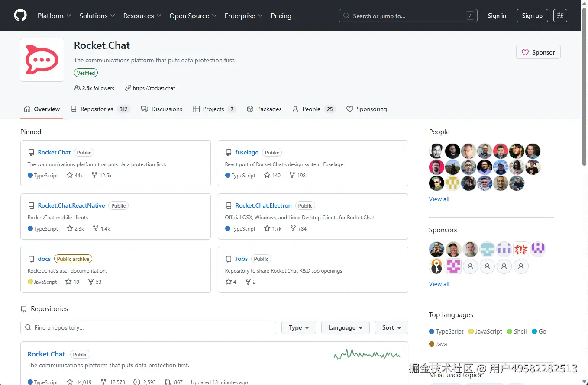The image size is (588, 385).
Task: Open the pinned docs repository
Action: 44,259
